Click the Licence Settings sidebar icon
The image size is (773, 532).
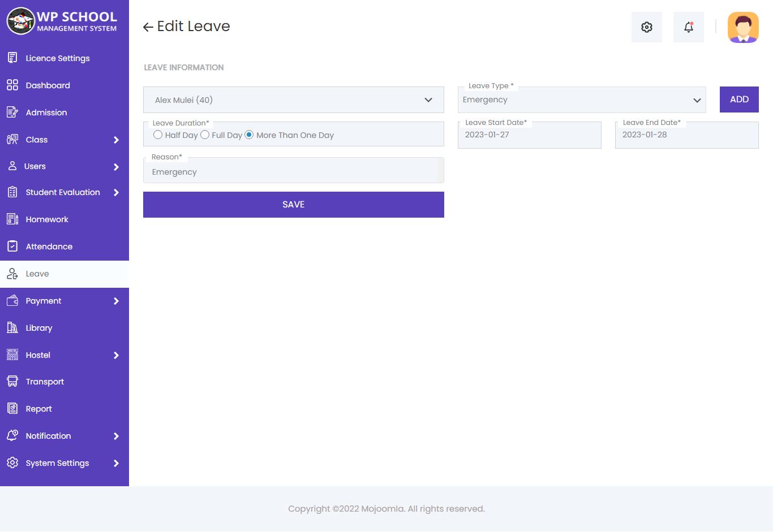click(x=12, y=58)
